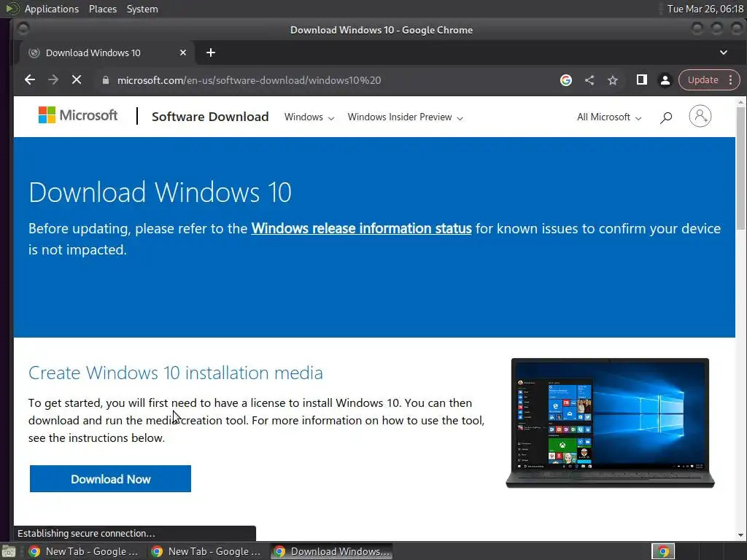This screenshot has height=560, width=747.
Task: Click the Windows 10 laptop image
Action: pyautogui.click(x=610, y=423)
